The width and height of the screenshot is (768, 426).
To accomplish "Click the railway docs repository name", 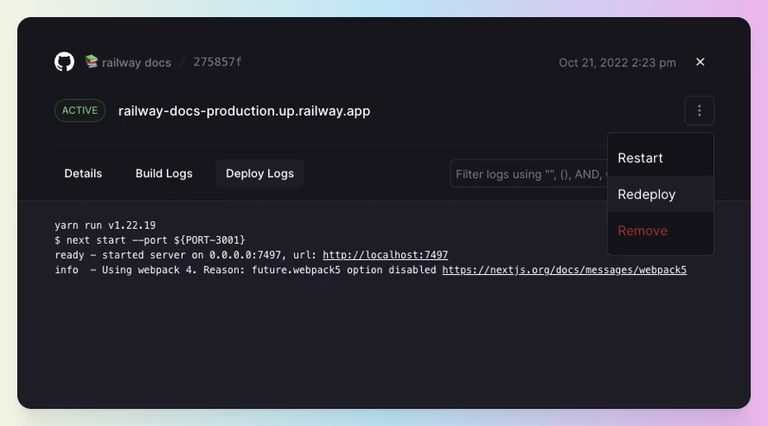I will [136, 62].
